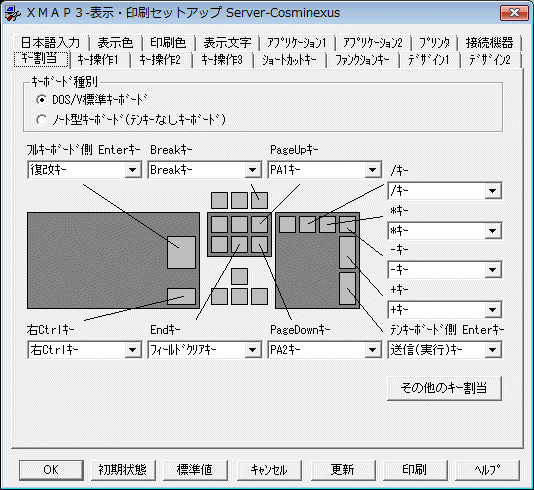The width and height of the screenshot is (534, 490).
Task: Switch to 表示文字 tab
Action: point(227,43)
